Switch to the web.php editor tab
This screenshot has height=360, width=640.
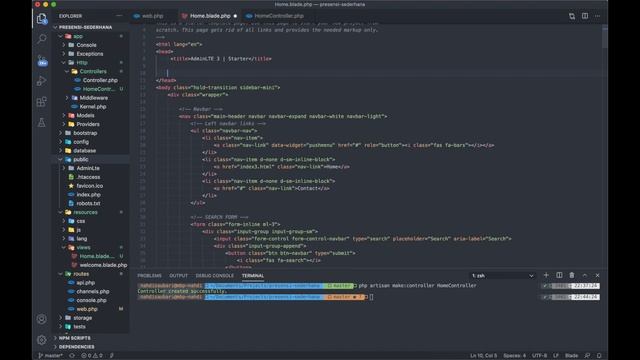(x=153, y=16)
